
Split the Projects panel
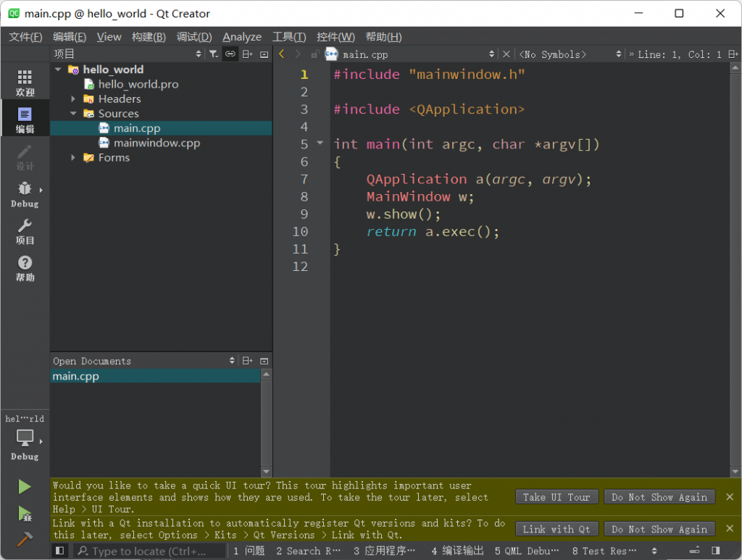tap(248, 54)
